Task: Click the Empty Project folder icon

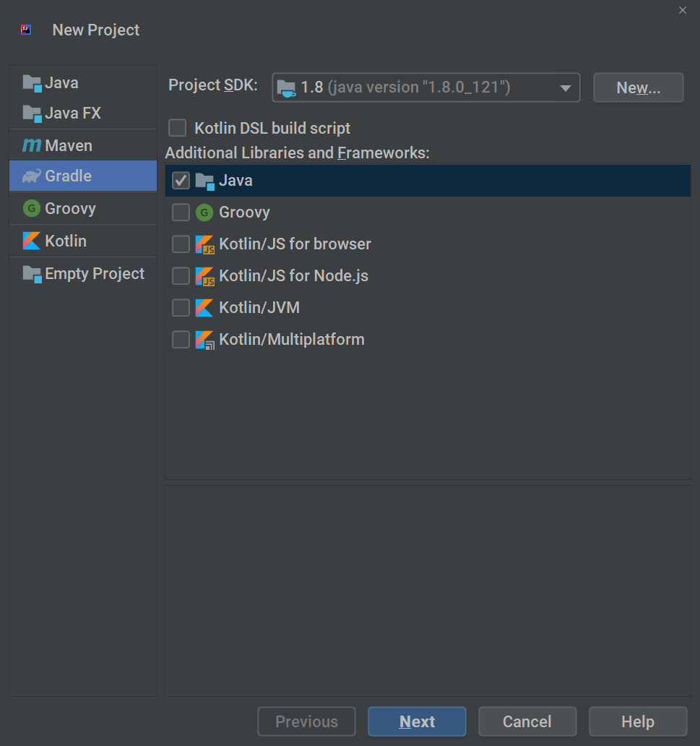Action: [x=32, y=274]
